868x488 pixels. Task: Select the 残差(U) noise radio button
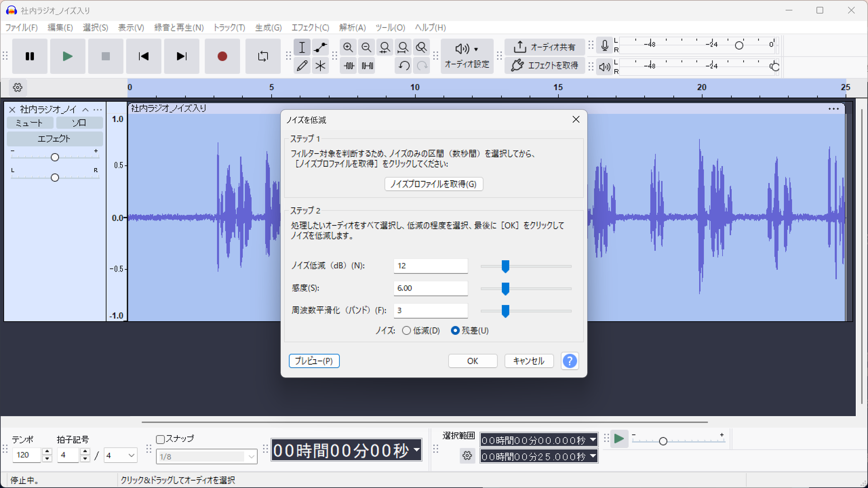point(455,331)
